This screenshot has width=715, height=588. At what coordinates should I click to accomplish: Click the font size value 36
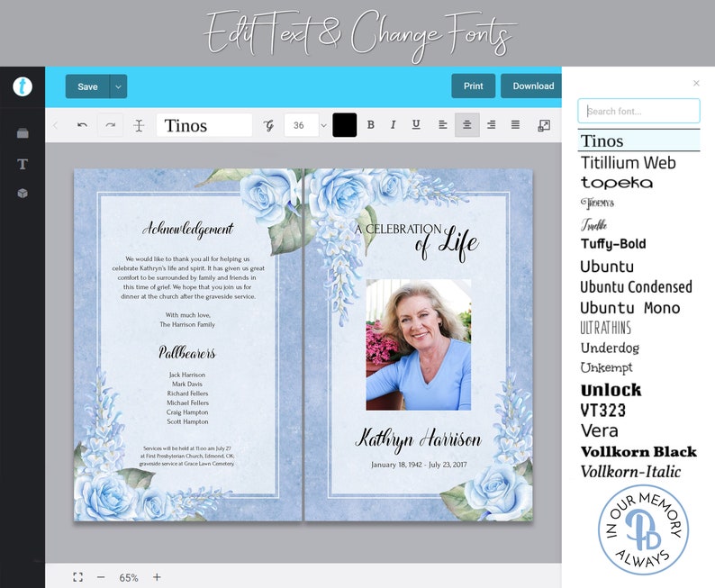(299, 125)
